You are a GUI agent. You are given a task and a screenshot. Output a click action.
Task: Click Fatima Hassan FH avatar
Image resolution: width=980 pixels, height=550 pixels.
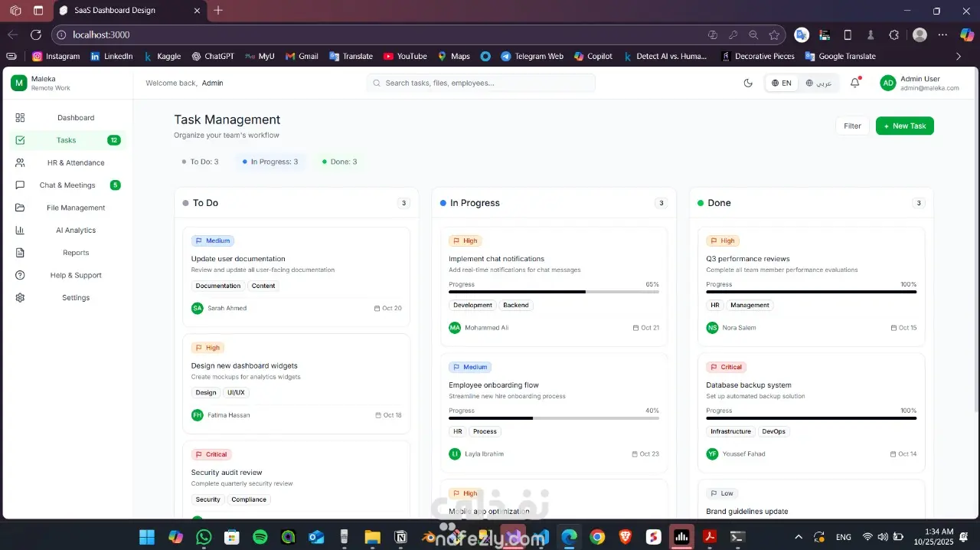click(198, 415)
